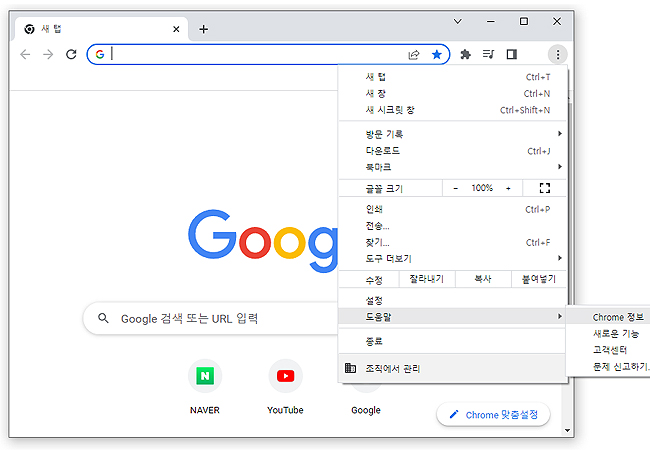Click the search magnifier icon
This screenshot has height=450, width=650.
103,318
